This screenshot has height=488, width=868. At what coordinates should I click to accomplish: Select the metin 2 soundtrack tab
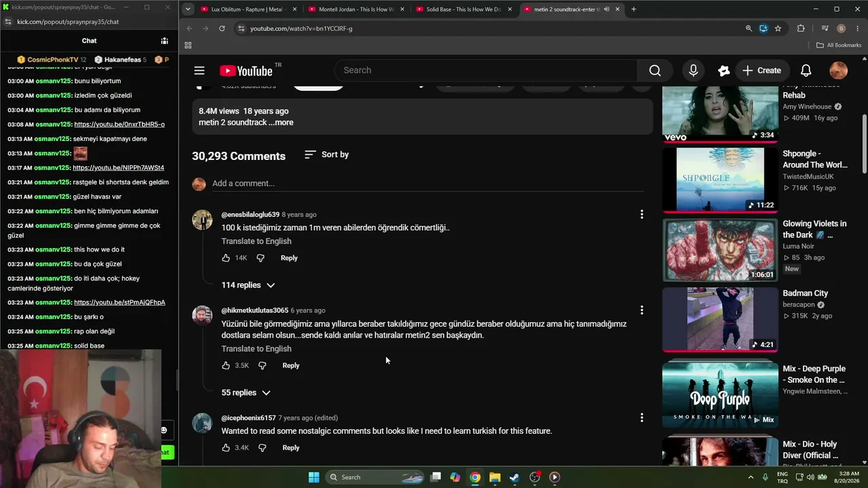[x=566, y=9]
